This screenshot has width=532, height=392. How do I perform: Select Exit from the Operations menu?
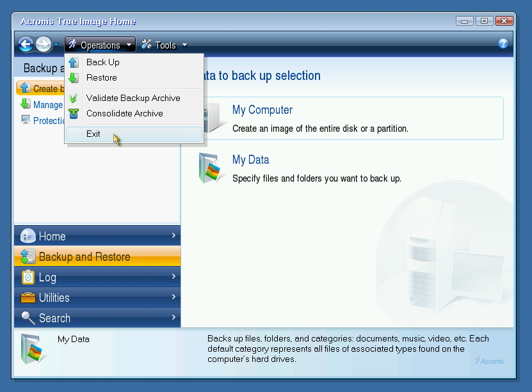click(x=93, y=134)
